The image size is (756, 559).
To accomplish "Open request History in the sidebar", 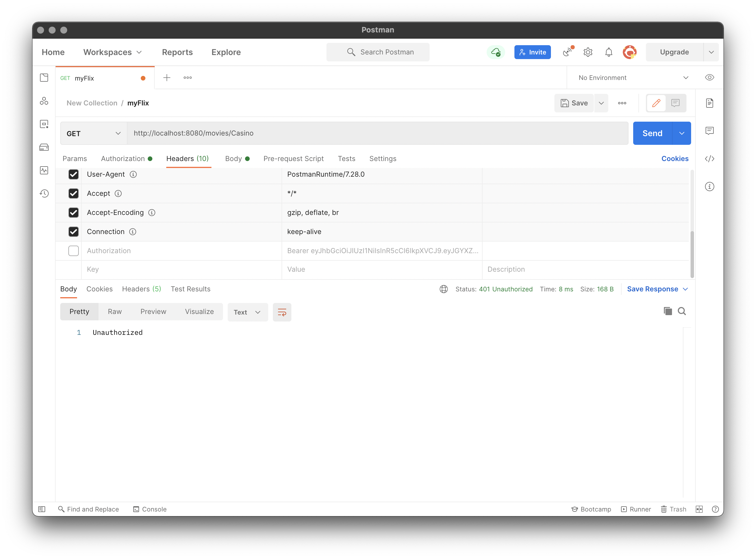I will (44, 193).
